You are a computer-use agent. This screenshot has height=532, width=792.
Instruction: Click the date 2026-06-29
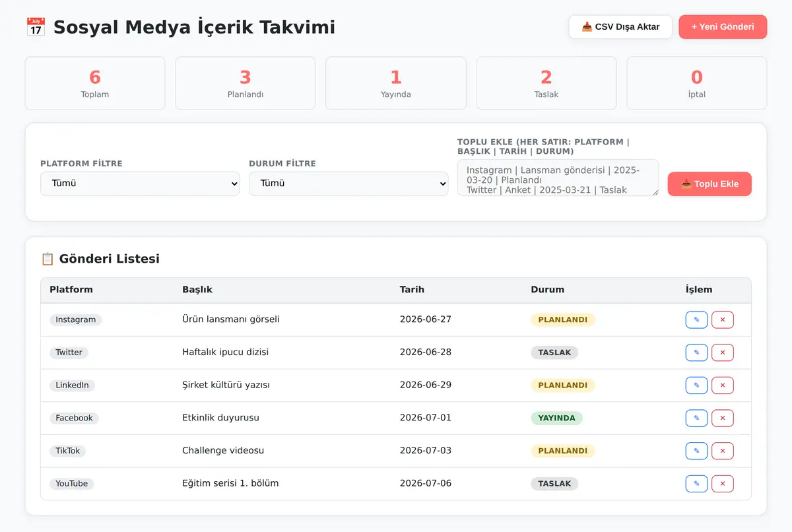tap(426, 385)
